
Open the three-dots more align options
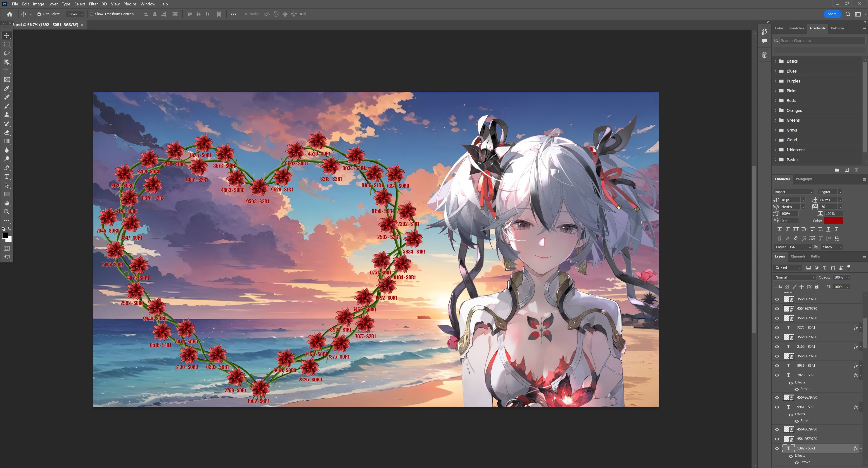click(x=233, y=14)
